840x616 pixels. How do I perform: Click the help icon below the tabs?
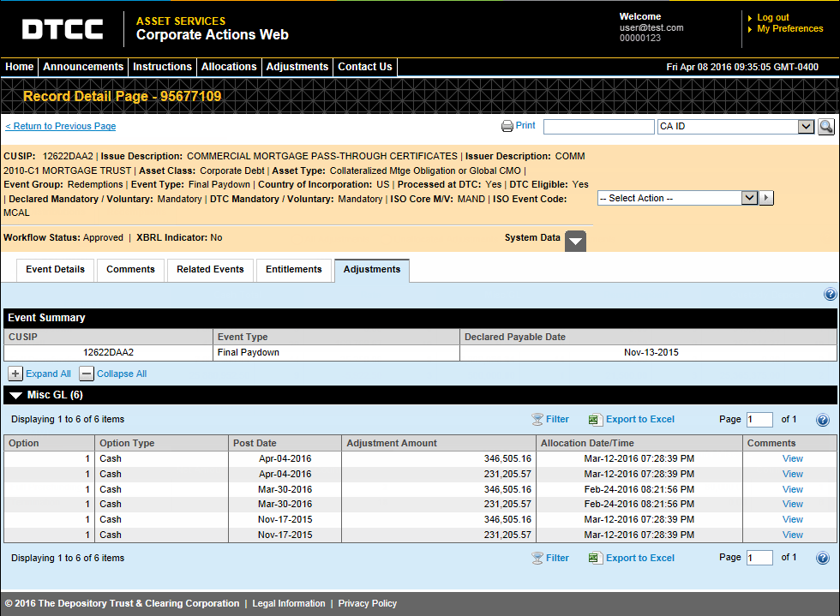[830, 295]
